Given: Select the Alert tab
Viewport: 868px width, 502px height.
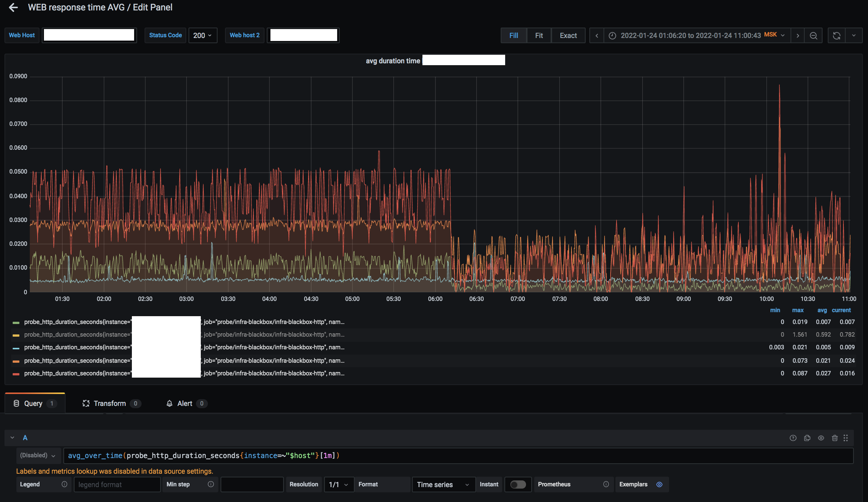Looking at the screenshot, I should (185, 403).
